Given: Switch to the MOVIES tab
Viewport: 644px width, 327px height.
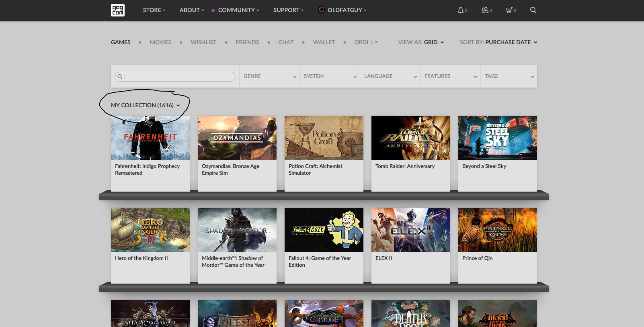Looking at the screenshot, I should tap(160, 42).
